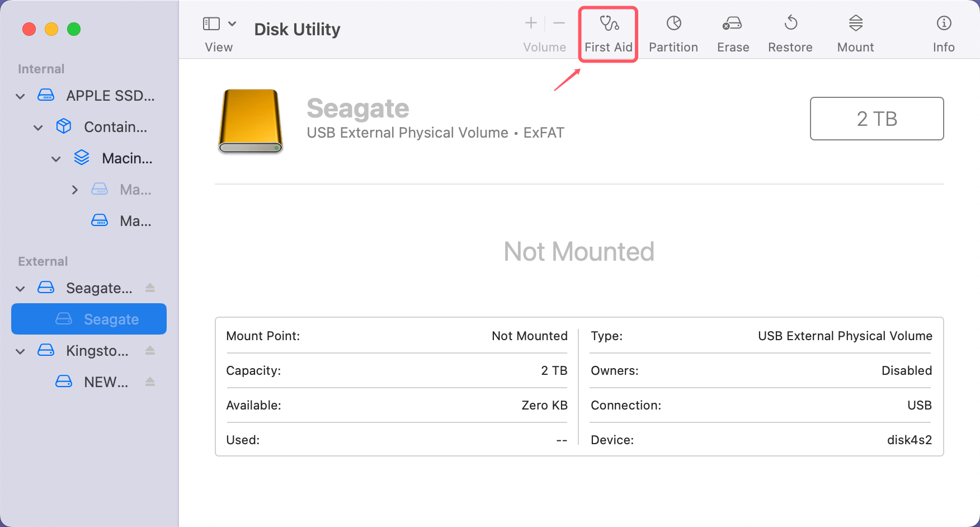Viewport: 980px width, 527px height.
Task: Click the Seagate volume entry
Action: 111,319
